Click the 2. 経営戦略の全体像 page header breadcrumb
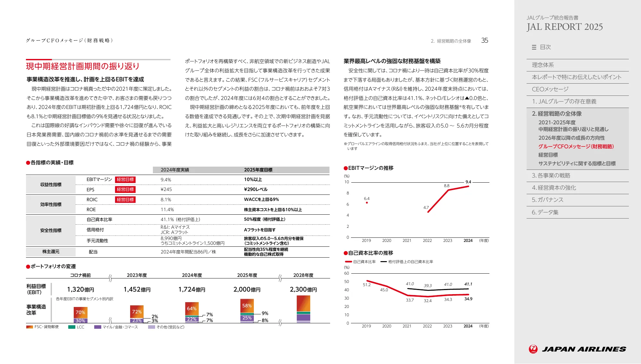Viewport: 641px width, 364px height. 451,41
